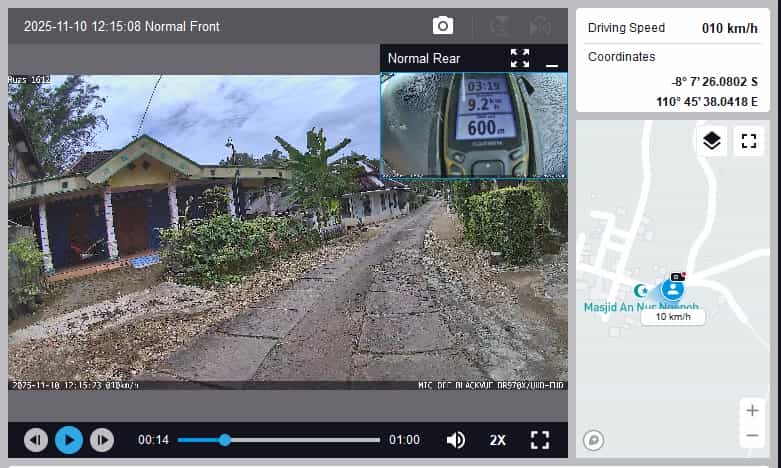Click the Normal Rear camera thumbnail
This screenshot has height=468, width=781.
pos(473,123)
